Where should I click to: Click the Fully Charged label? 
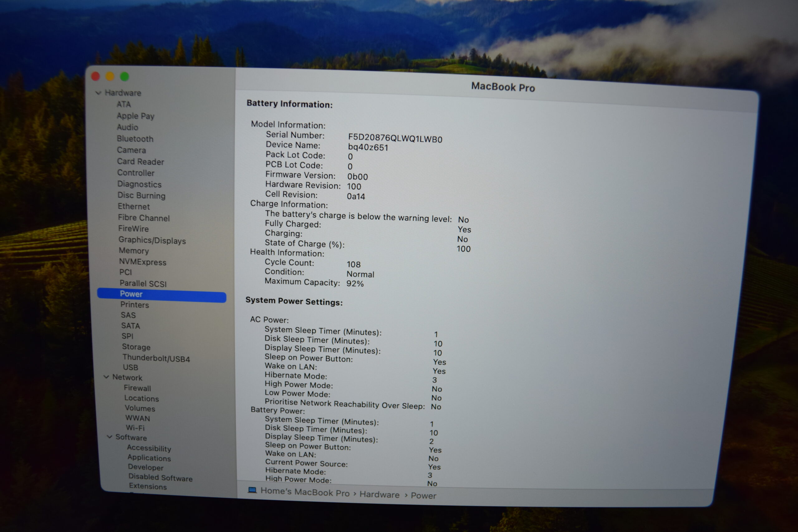293,223
